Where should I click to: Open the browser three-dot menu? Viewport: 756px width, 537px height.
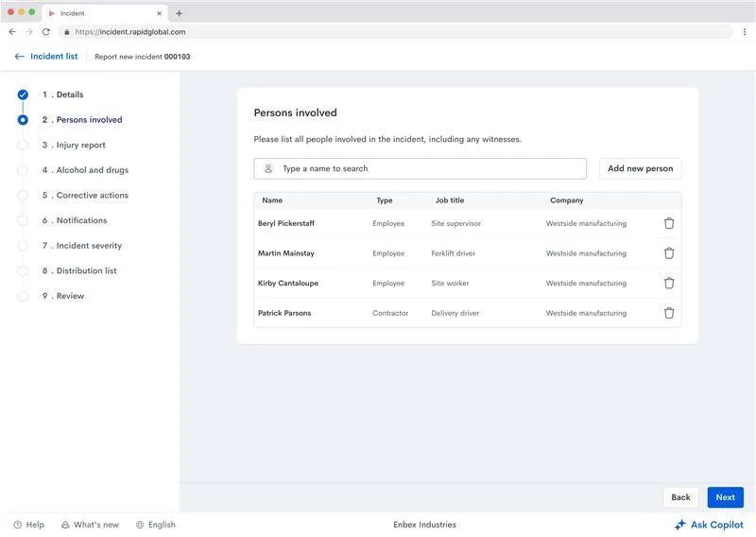click(x=745, y=32)
